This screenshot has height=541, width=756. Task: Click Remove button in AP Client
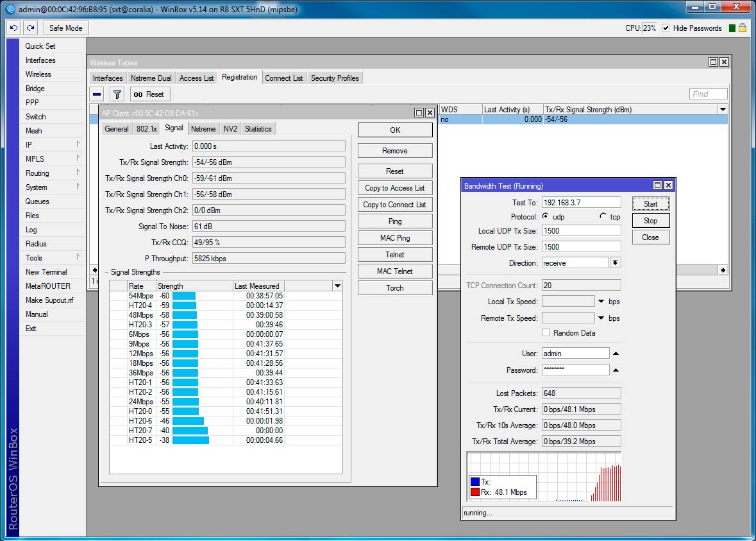[x=395, y=151]
